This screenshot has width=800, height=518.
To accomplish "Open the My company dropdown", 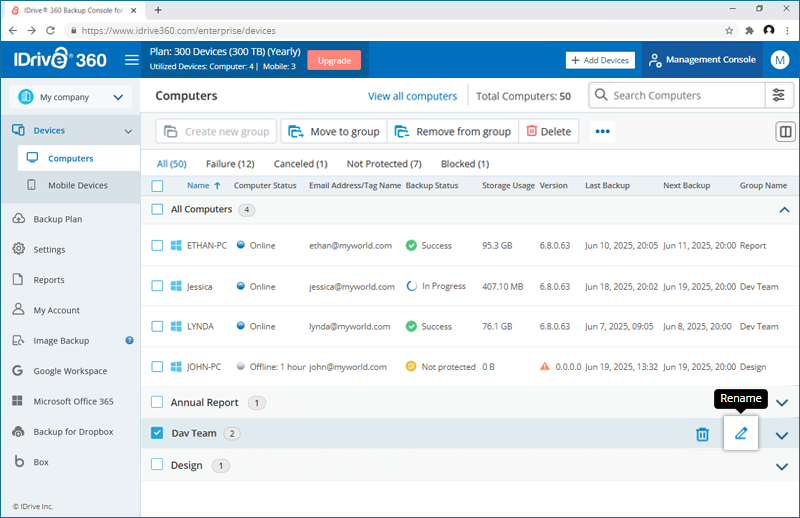I will (70, 97).
